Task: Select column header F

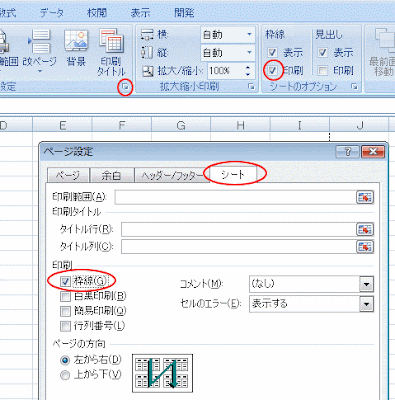Action: point(122,125)
